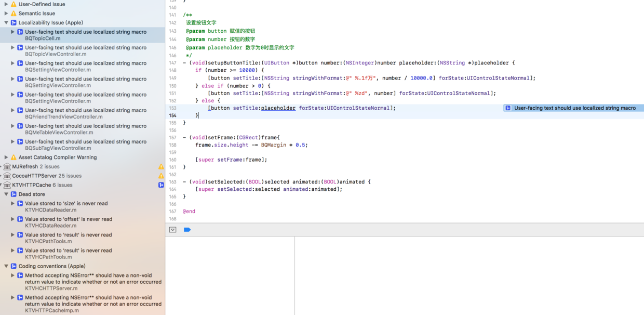The height and width of the screenshot is (315, 644).
Task: Select the BQFriendTrendViewController.m issue row
Action: (x=83, y=113)
